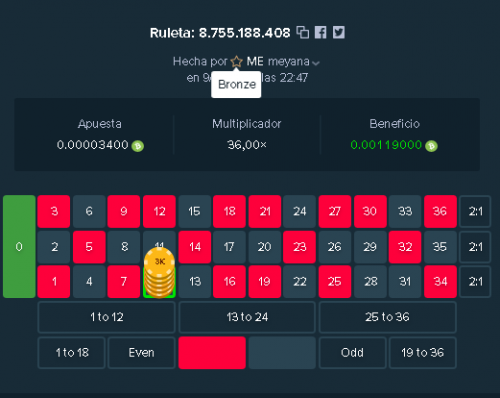500x398 pixels.
Task: Select number 32 on the board
Action: pyautogui.click(x=405, y=247)
